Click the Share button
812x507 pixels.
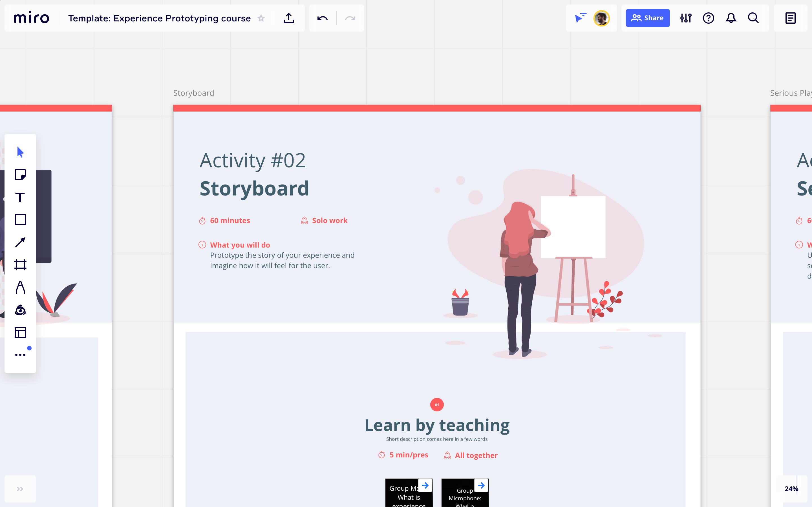pos(648,18)
